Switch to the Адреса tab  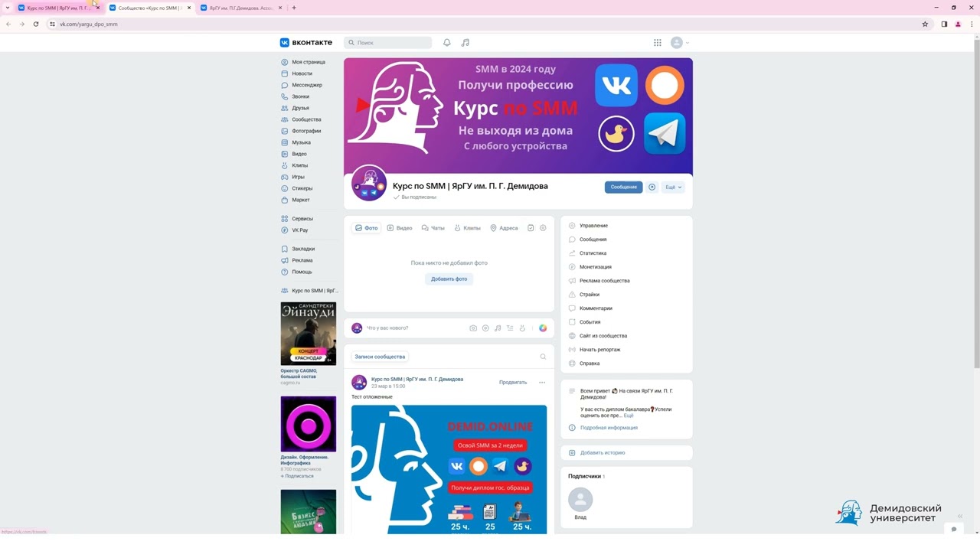[504, 228]
